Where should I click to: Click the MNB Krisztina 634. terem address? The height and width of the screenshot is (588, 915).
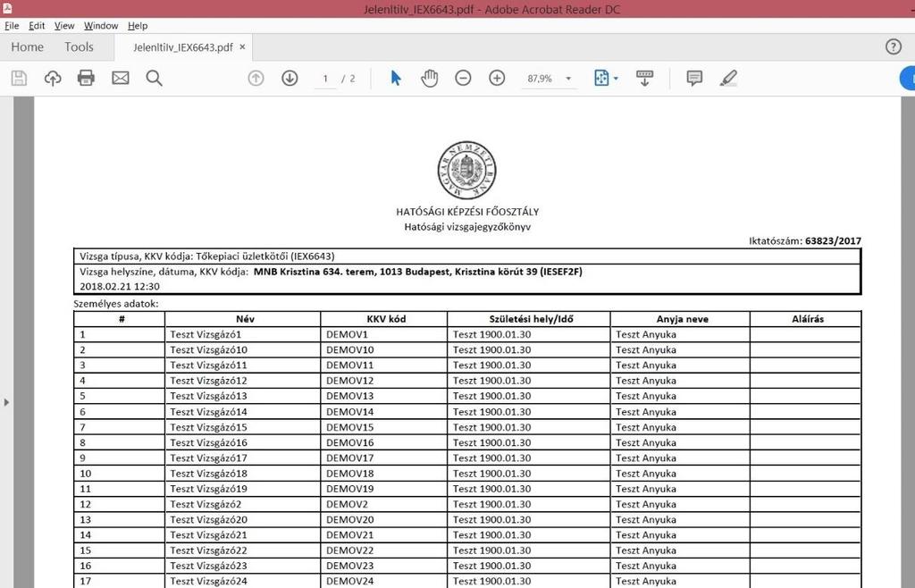pos(418,272)
